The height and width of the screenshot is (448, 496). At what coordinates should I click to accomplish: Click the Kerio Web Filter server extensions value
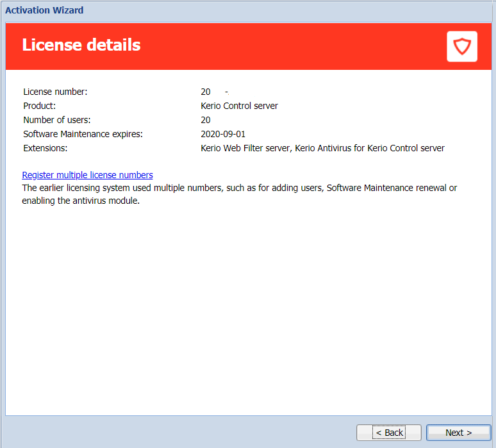click(x=322, y=148)
